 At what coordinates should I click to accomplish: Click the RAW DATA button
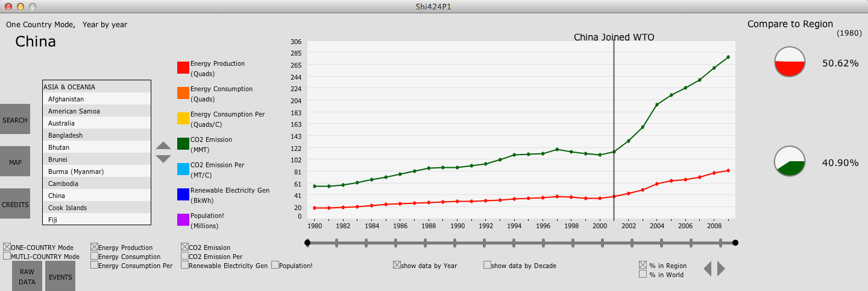tap(27, 277)
